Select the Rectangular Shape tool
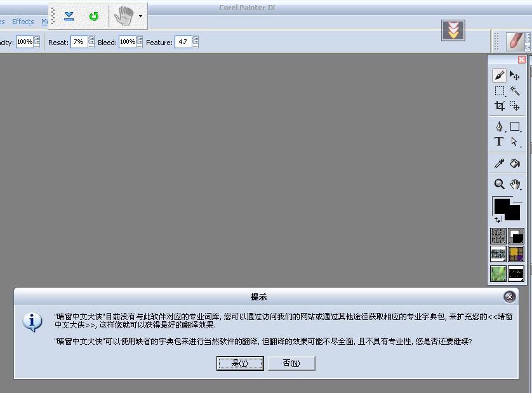 [x=515, y=126]
